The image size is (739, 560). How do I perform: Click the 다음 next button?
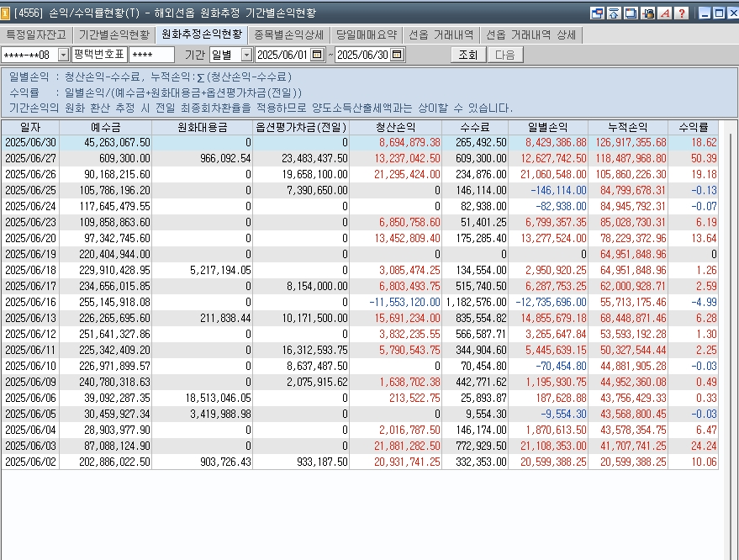[x=504, y=55]
